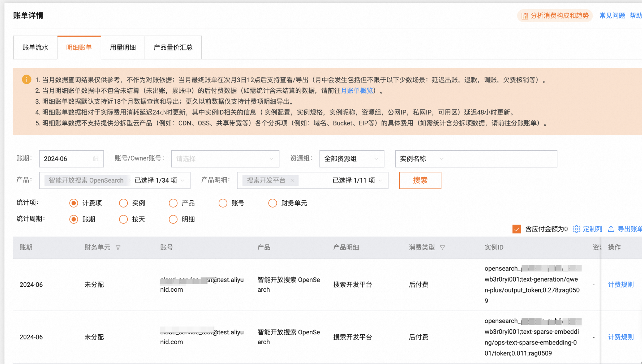Click the gear icon for 定制列

click(577, 229)
